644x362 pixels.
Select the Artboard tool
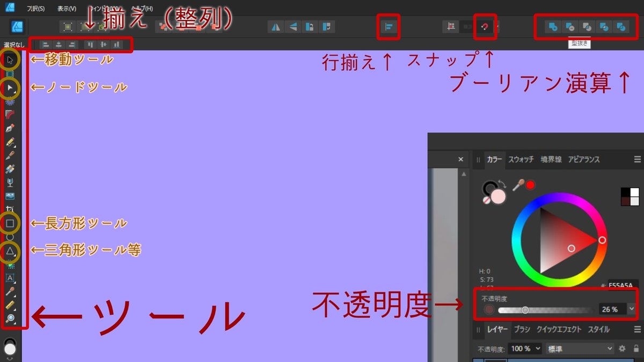coord(10,73)
